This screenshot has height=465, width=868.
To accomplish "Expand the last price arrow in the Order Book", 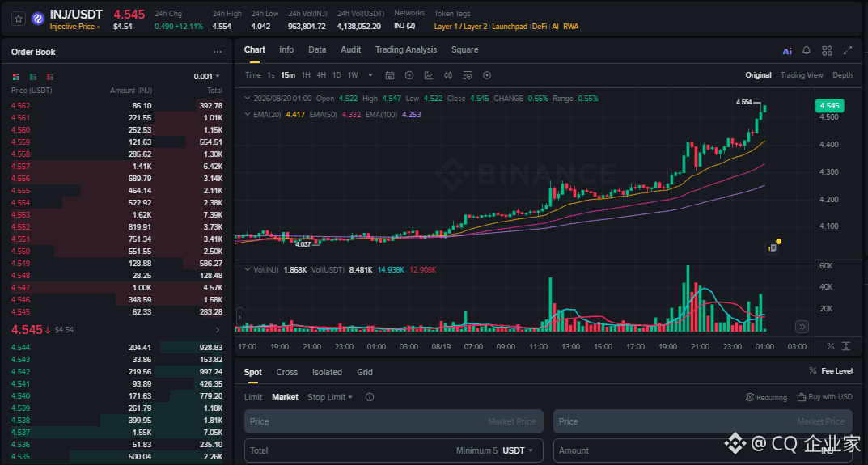I will pos(217,330).
